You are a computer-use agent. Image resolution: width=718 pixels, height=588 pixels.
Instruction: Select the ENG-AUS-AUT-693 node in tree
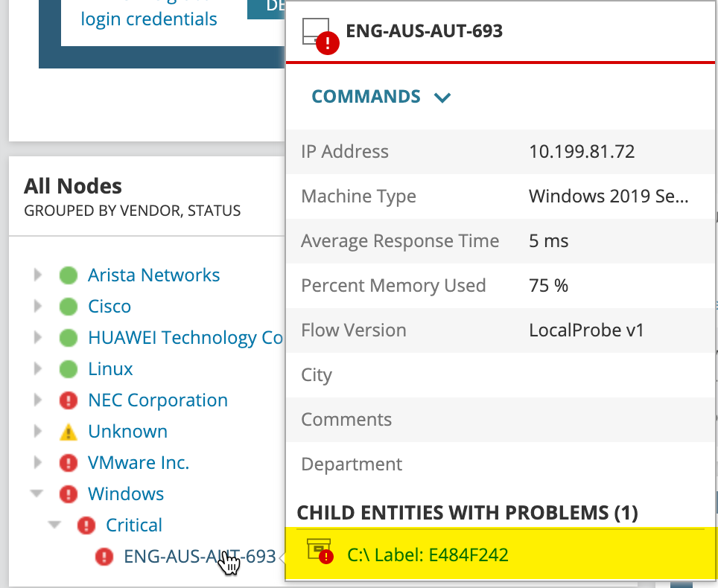pos(199,557)
